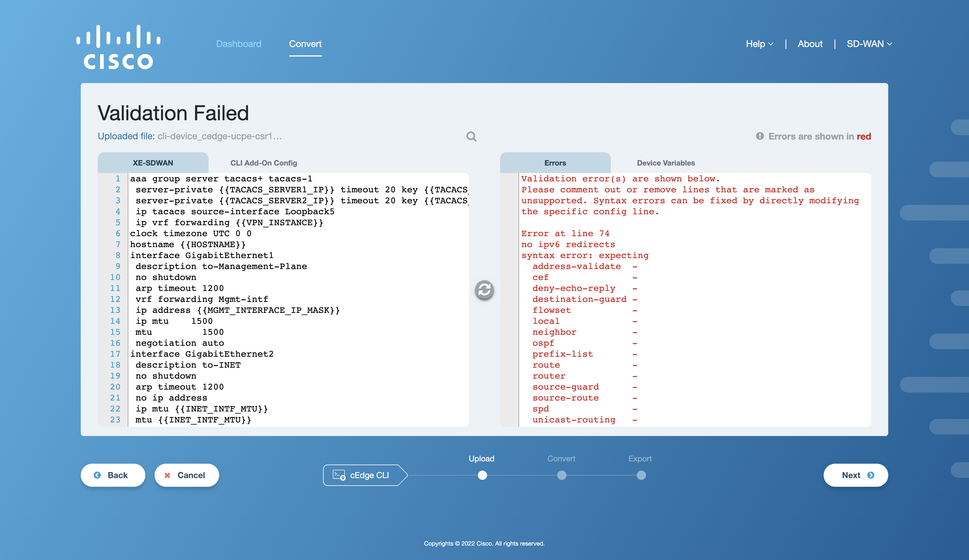Click 'syntax error: expecting' text
This screenshot has width=969, height=560.
coord(585,255)
